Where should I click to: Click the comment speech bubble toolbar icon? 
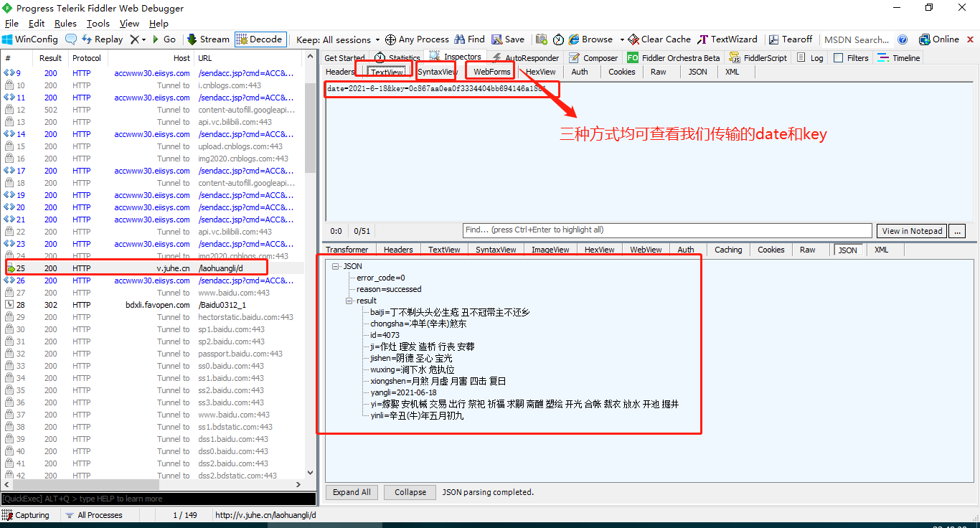click(71, 39)
